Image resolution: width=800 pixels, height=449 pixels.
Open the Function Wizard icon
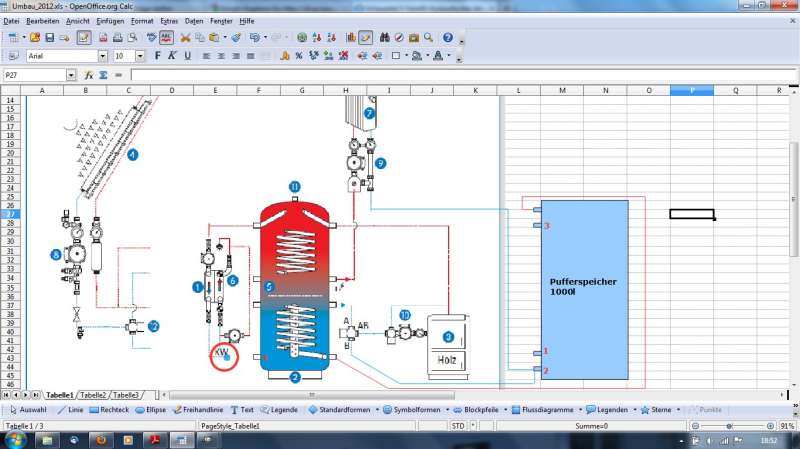[89, 75]
